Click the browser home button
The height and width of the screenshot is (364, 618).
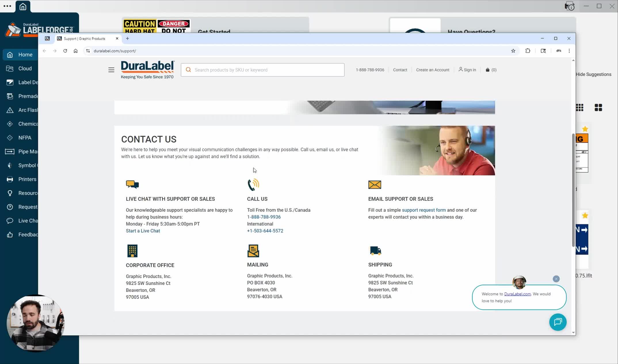pos(76,51)
